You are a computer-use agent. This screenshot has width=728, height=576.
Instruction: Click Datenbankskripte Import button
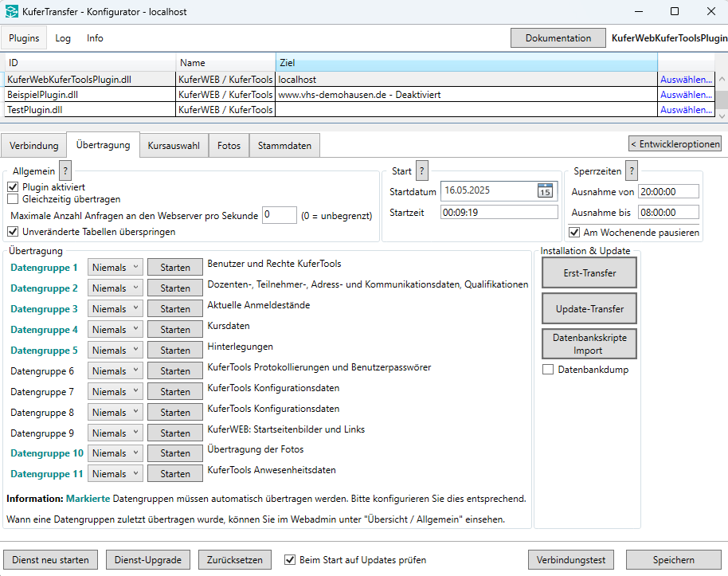pos(589,343)
